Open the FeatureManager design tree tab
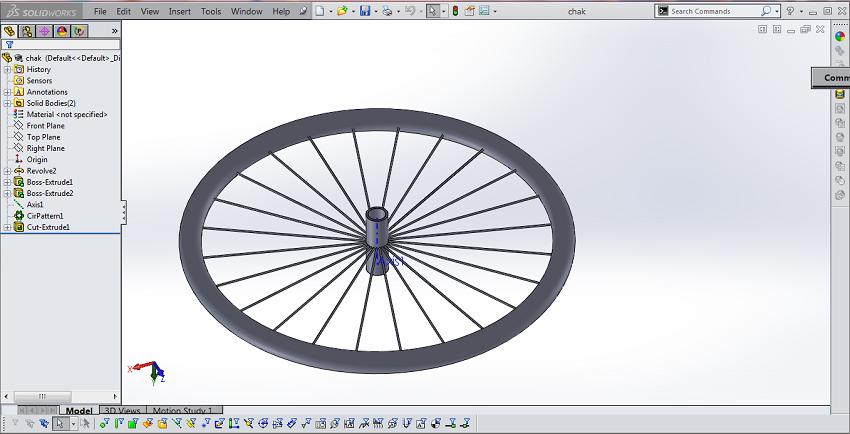Screen dimensions: 850x434 coord(9,31)
